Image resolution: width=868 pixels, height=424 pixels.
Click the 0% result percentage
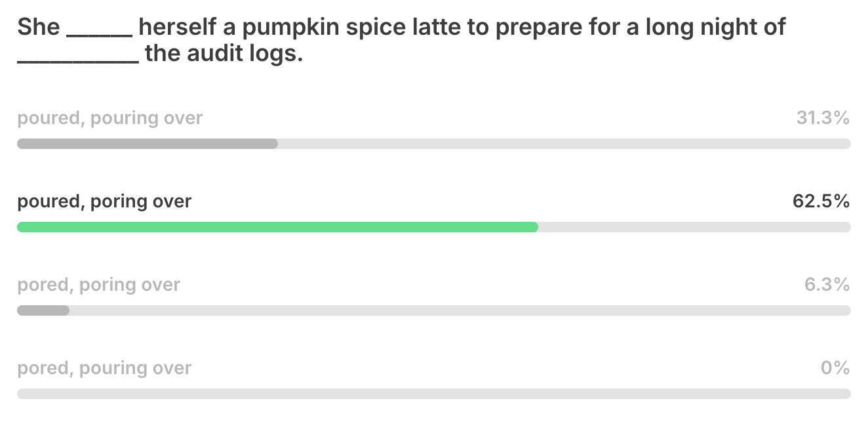click(x=835, y=368)
